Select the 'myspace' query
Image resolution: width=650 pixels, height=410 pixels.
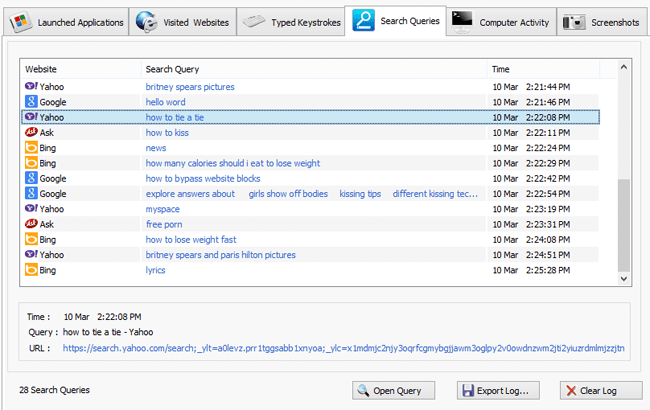pos(162,209)
